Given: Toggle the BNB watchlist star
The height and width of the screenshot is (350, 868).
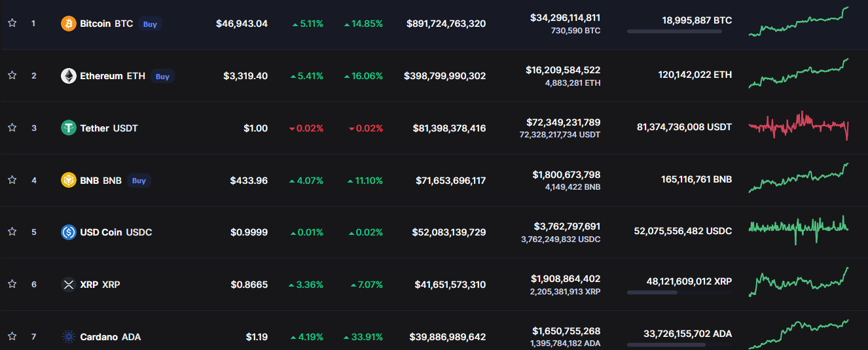Looking at the screenshot, I should pos(12,180).
